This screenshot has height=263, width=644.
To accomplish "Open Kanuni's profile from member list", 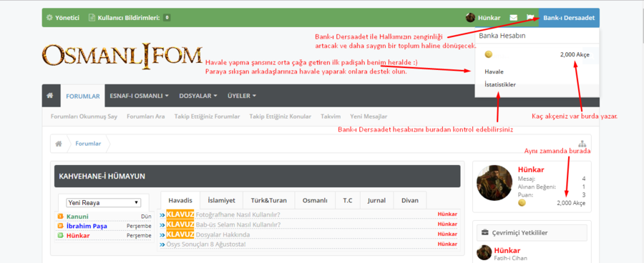I will (x=77, y=217).
